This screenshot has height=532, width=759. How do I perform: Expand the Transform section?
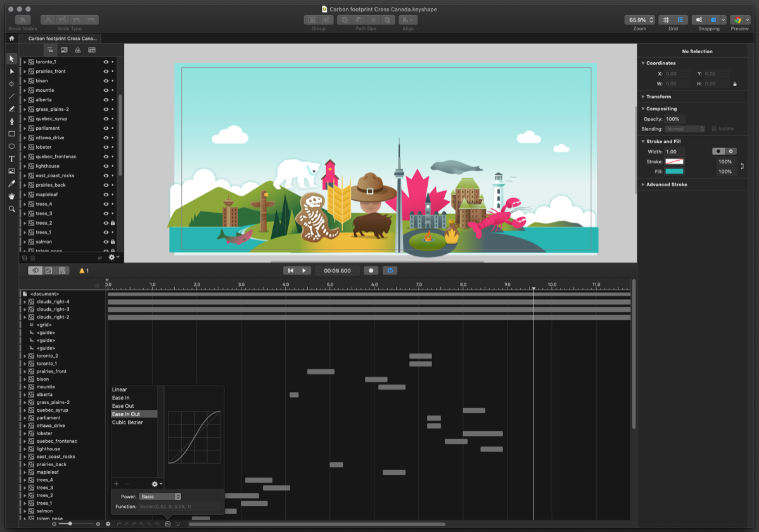[658, 97]
